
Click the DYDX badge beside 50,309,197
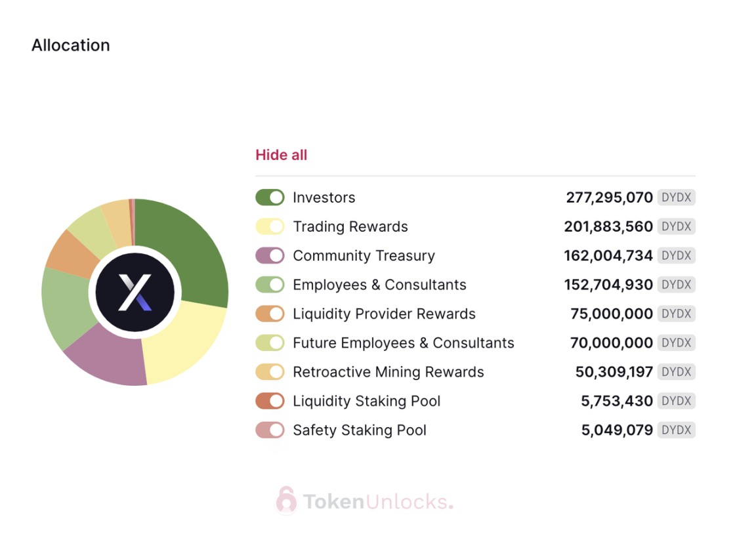(677, 372)
